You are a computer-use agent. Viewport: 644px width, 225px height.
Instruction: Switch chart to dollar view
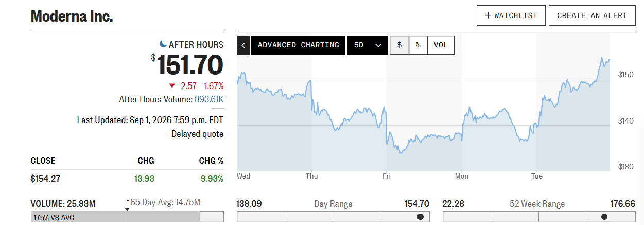tap(399, 45)
